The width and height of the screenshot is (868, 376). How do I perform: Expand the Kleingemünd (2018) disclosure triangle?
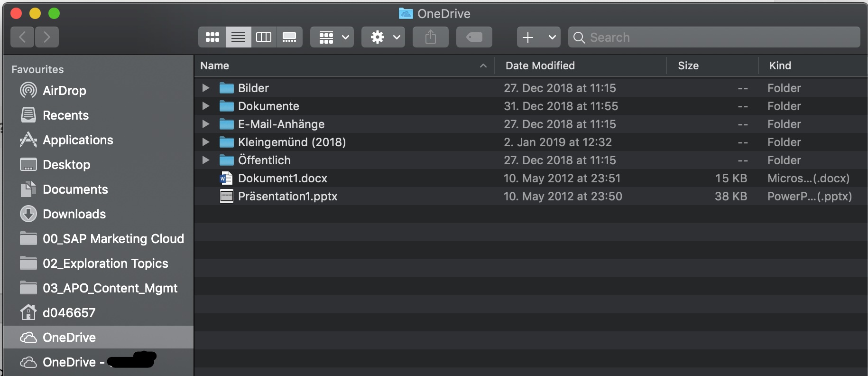click(x=206, y=142)
